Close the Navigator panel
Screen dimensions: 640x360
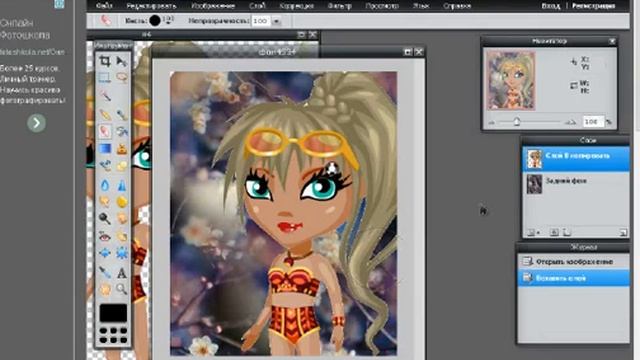(x=612, y=41)
